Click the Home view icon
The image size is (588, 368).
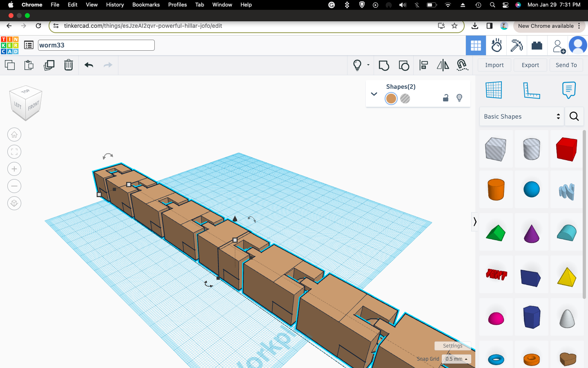[x=14, y=135]
